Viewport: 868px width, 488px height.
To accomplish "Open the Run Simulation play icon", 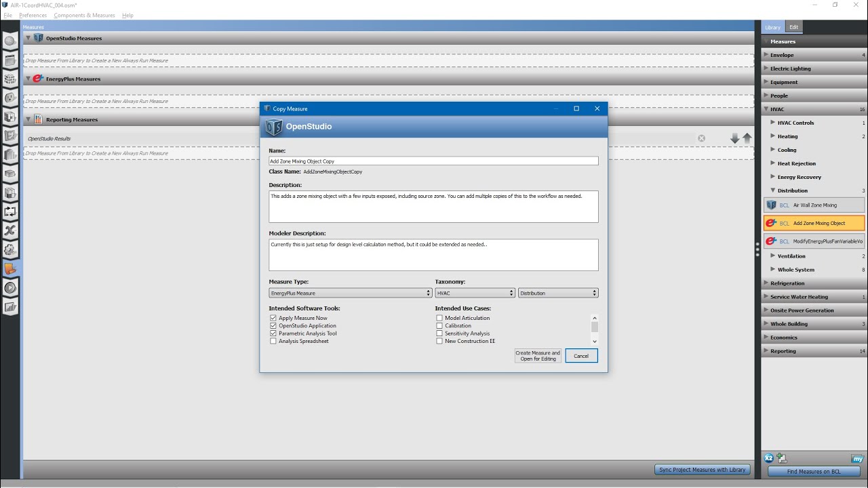I will pyautogui.click(x=10, y=287).
